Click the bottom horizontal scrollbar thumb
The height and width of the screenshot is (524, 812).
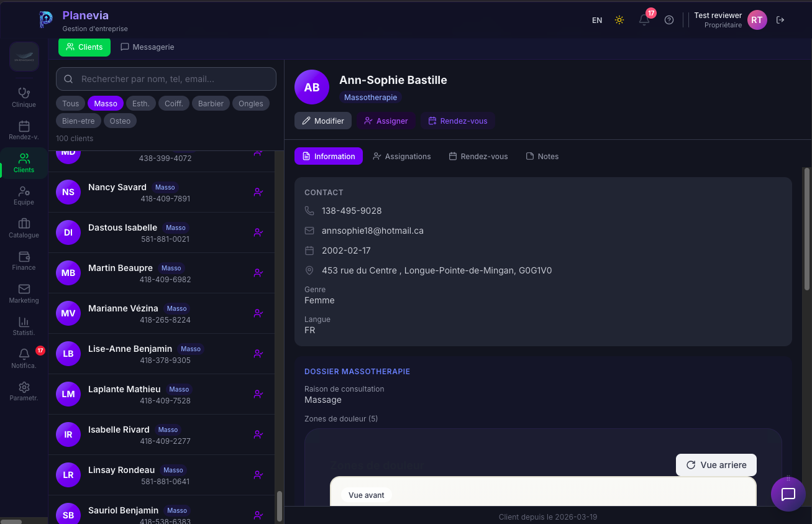point(11,522)
